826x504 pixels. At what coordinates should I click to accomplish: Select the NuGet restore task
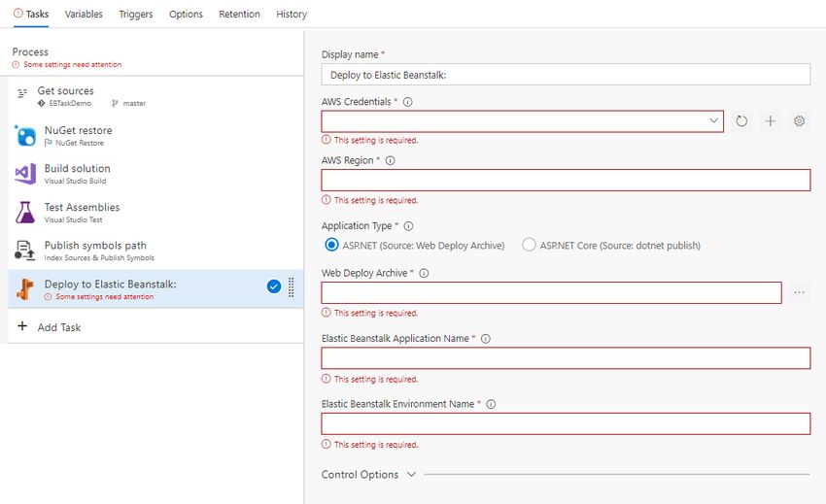point(155,135)
